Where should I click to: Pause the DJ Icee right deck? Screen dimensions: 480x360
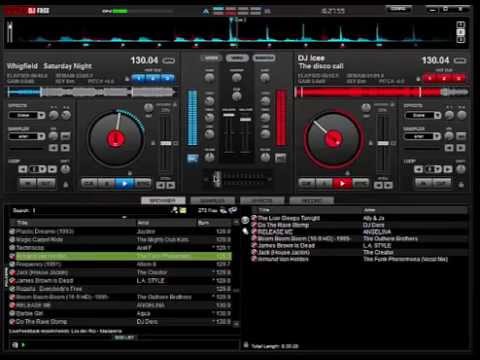pos(324,184)
